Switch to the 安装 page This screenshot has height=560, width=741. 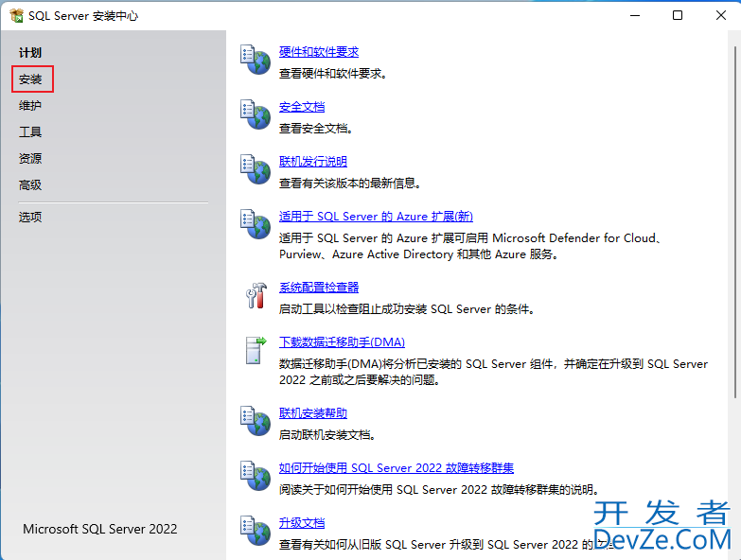click(30, 79)
